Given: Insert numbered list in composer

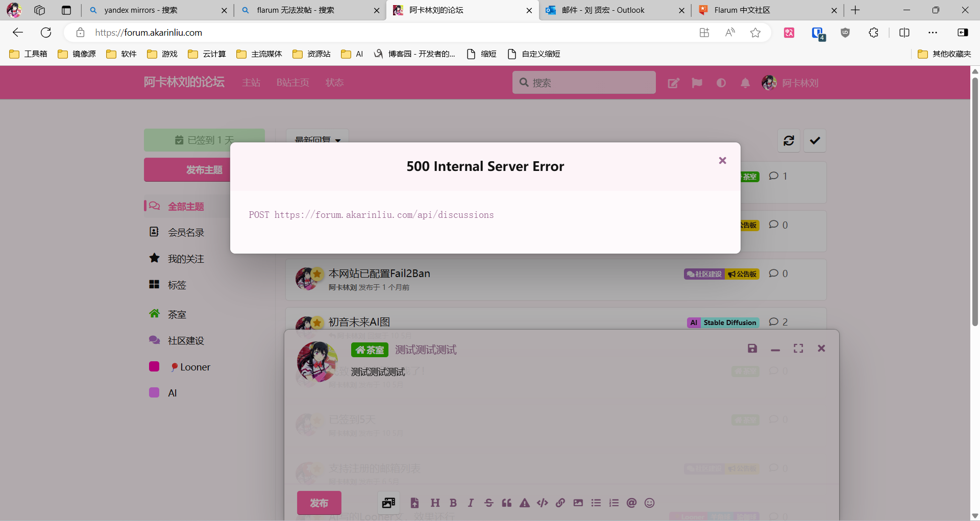Looking at the screenshot, I should tap(614, 503).
